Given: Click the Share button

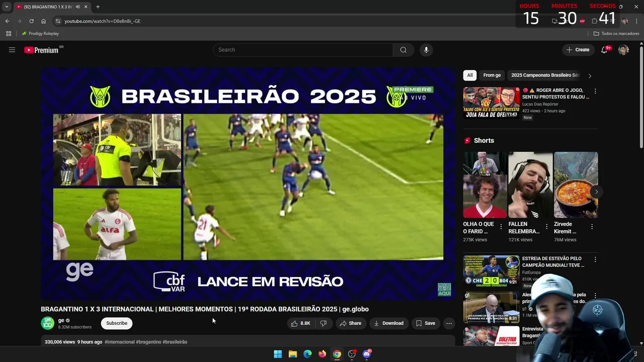Looking at the screenshot, I should (350, 323).
